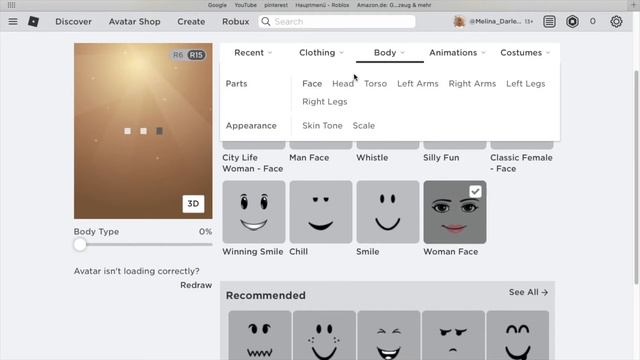Open the Hauptmenü - Roblox bookmark
Image resolution: width=640 pixels, height=360 pixels.
point(322,5)
